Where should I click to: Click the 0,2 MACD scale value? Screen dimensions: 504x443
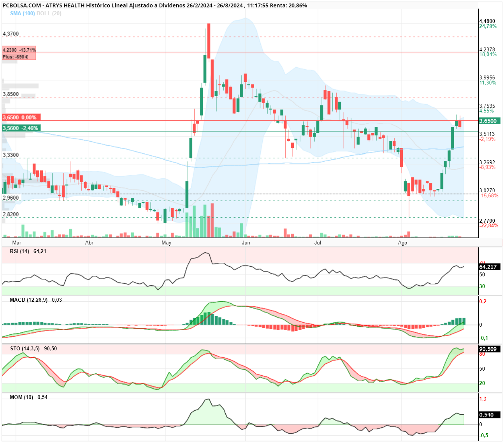(x=483, y=301)
